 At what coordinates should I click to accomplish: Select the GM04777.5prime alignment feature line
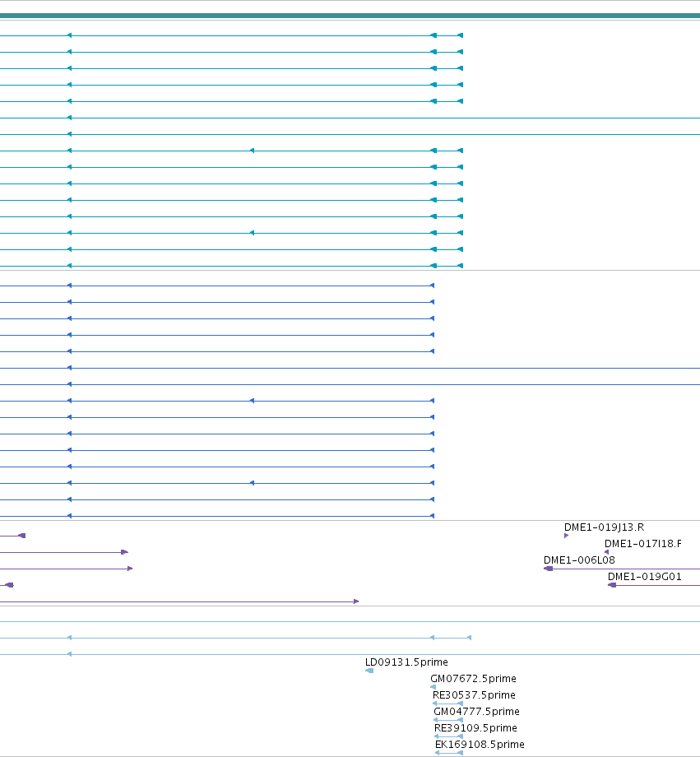[448, 720]
